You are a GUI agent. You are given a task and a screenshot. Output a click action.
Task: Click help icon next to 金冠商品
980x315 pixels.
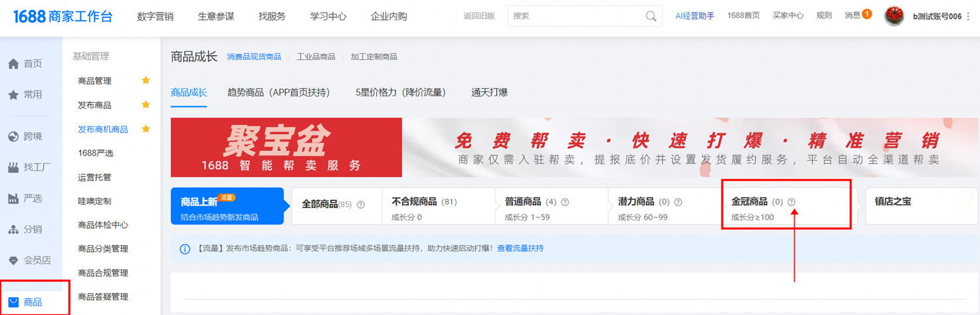point(791,202)
